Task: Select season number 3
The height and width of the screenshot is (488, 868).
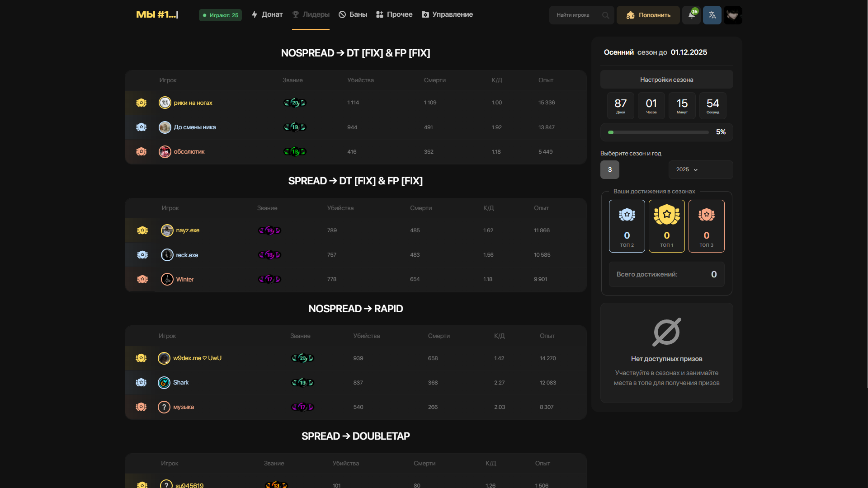Action: click(x=610, y=169)
